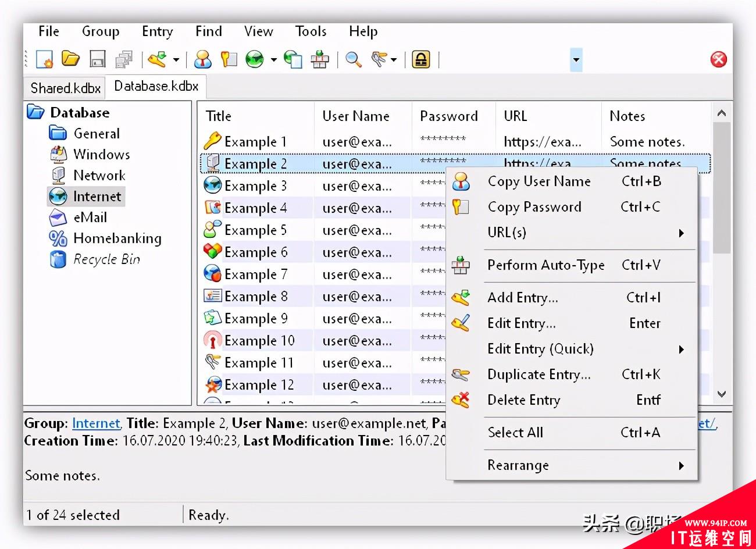The width and height of the screenshot is (756, 549).
Task: Click the Example 3 globe icon
Action: pos(212,186)
